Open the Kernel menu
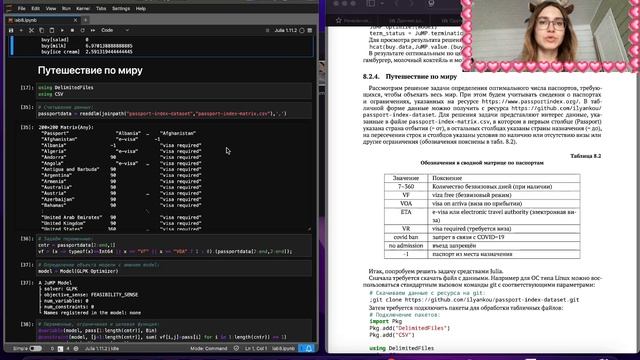 click(x=83, y=9)
